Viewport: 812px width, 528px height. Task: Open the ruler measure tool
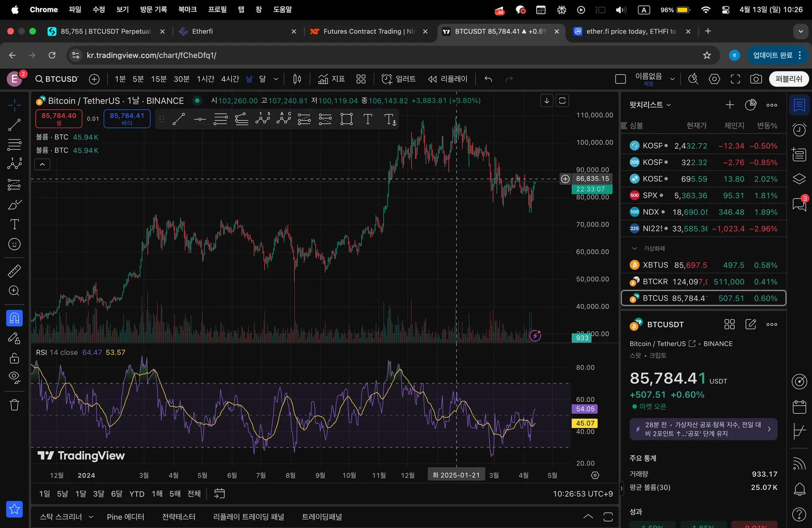pos(14,271)
